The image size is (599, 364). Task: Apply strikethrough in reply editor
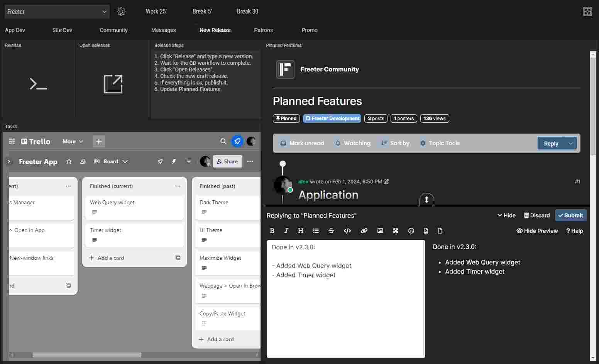pyautogui.click(x=331, y=231)
